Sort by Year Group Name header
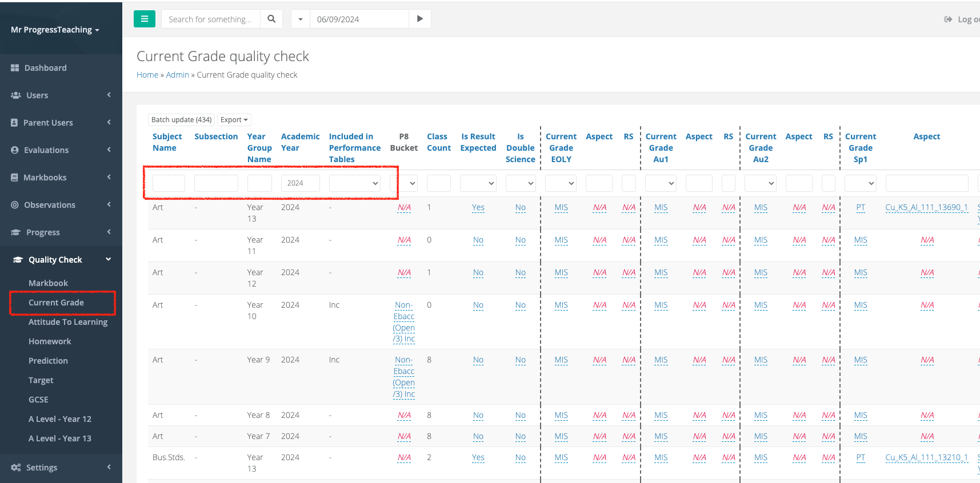The image size is (980, 483). [x=259, y=148]
